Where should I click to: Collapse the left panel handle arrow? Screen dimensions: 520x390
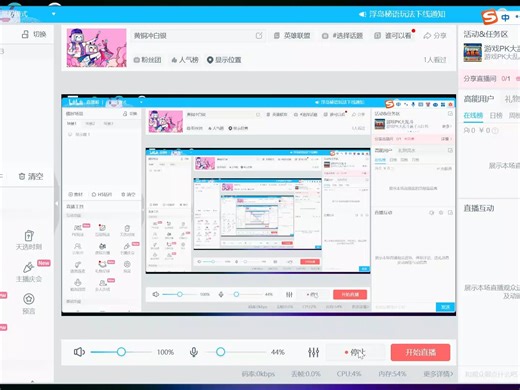pyautogui.click(x=57, y=203)
